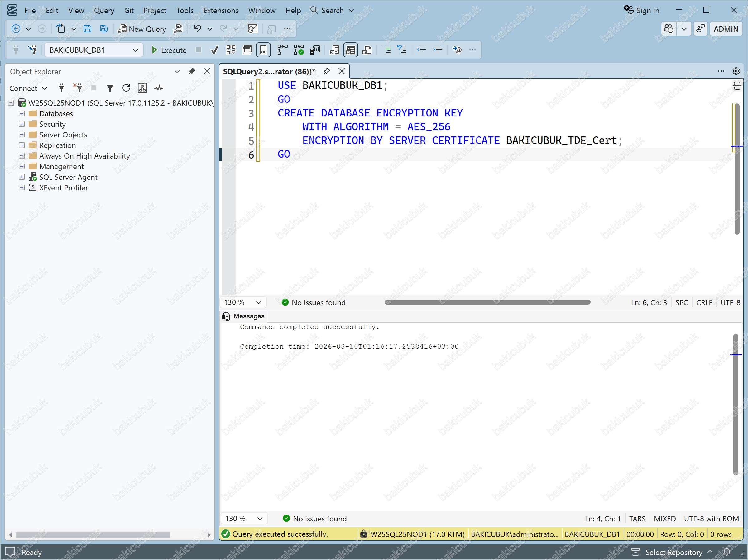Close the SQLQuery2 document tab
Viewport: 748px width, 560px height.
coord(342,71)
